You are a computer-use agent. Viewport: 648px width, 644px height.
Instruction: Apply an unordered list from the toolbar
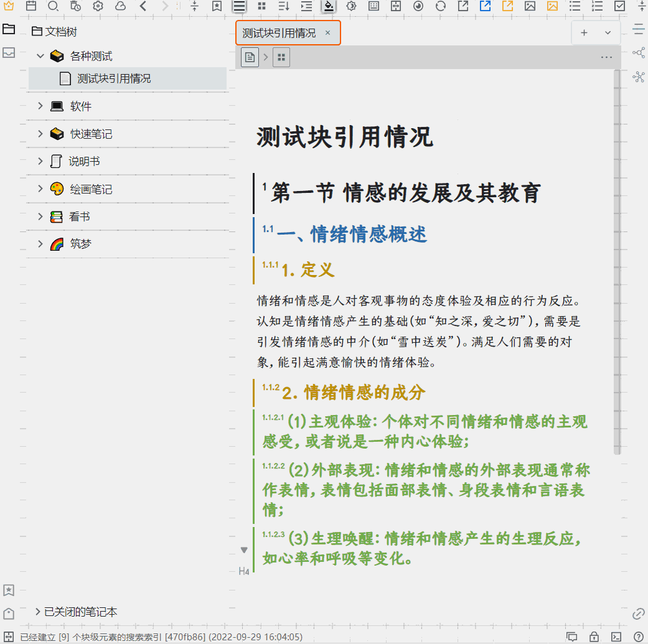[575, 6]
